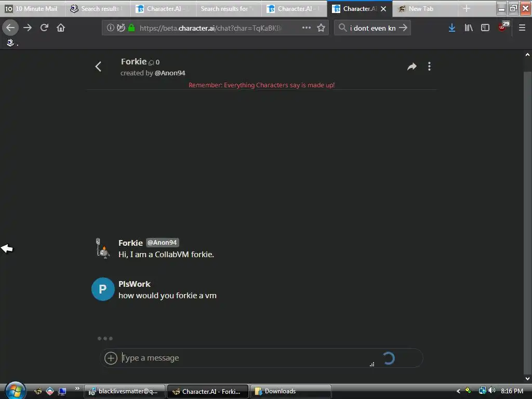532x399 pixels.
Task: Open the Firefox hamburger menu
Action: click(522, 28)
